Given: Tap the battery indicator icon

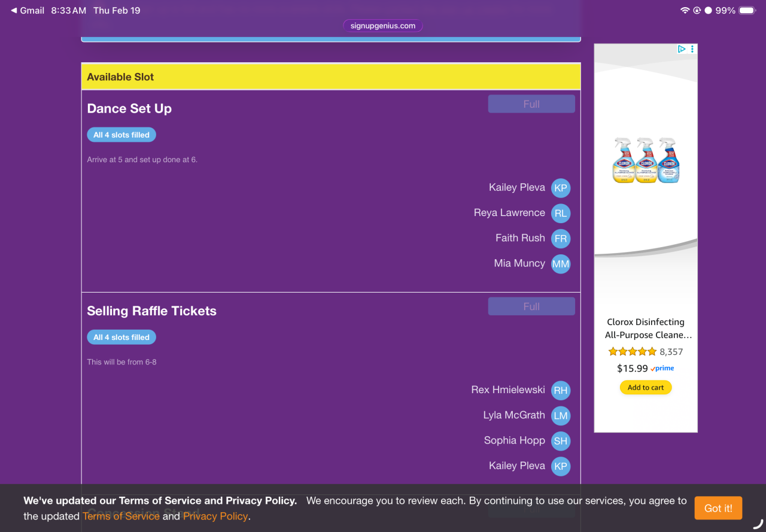Looking at the screenshot, I should 747,11.
